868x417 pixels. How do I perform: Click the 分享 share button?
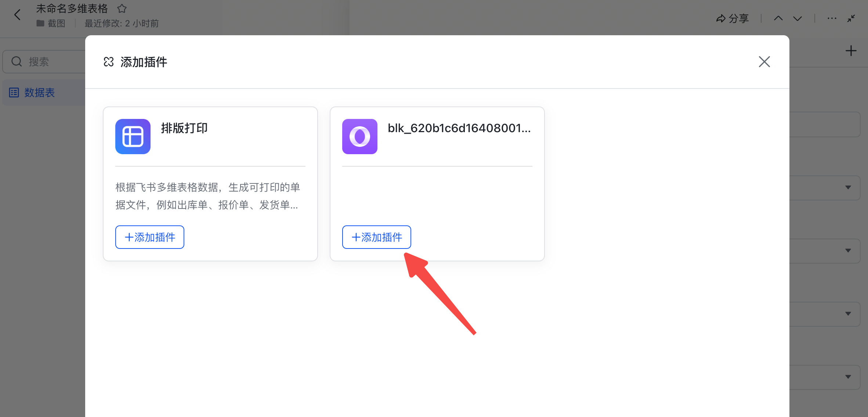[733, 18]
